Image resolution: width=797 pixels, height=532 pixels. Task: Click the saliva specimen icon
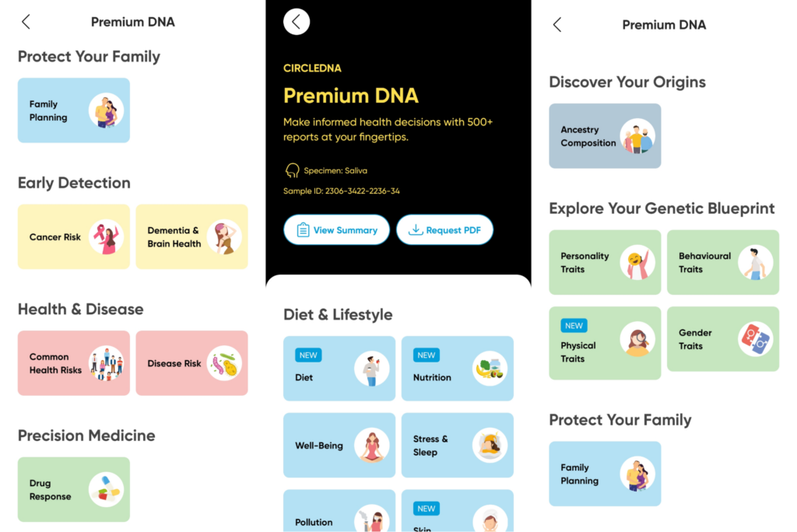(x=292, y=170)
